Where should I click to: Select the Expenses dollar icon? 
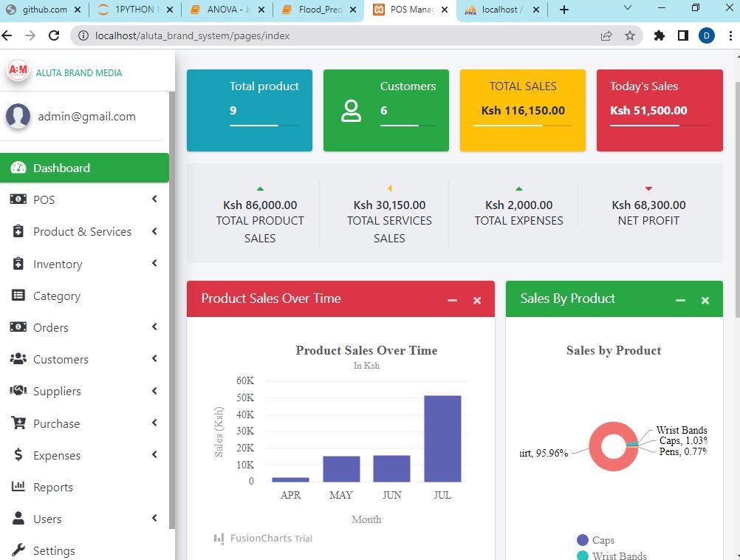tap(17, 455)
